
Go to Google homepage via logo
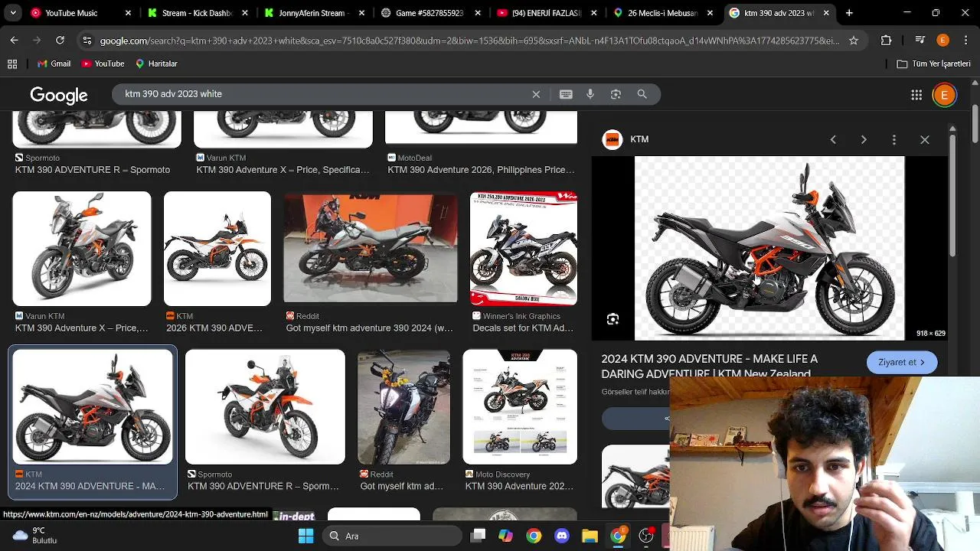pyautogui.click(x=59, y=95)
